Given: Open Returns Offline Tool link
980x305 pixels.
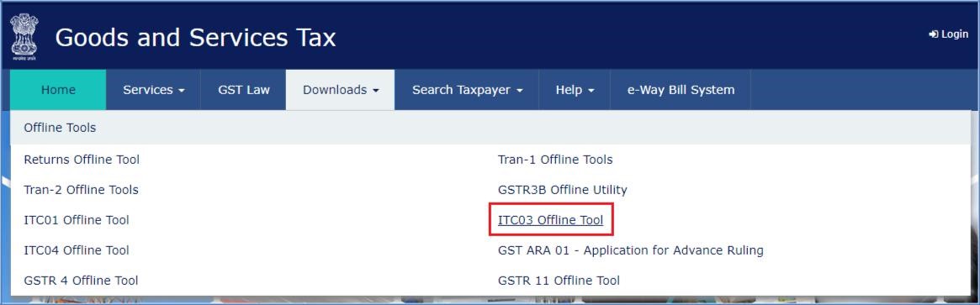Looking at the screenshot, I should coord(82,160).
